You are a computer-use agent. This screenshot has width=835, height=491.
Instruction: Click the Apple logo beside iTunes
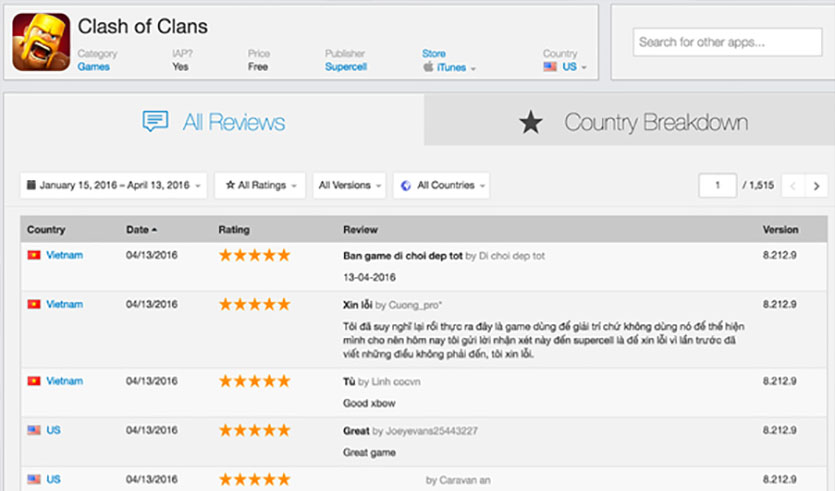point(428,67)
